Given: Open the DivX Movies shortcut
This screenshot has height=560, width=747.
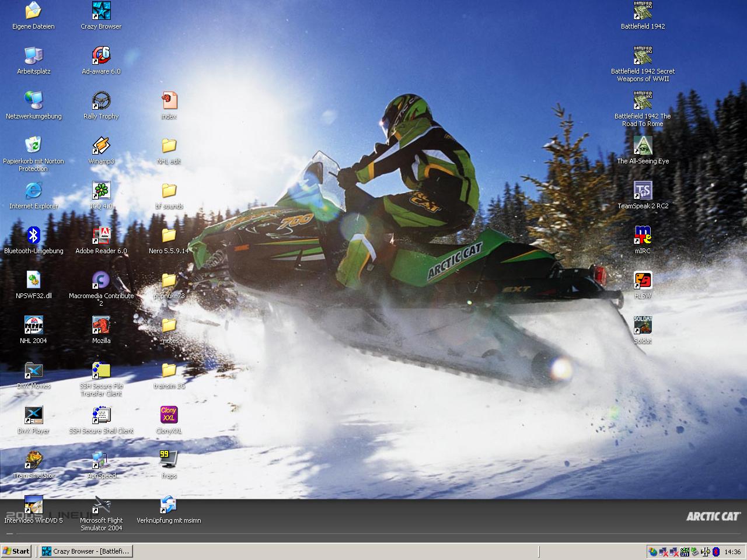Looking at the screenshot, I should pyautogui.click(x=33, y=370).
